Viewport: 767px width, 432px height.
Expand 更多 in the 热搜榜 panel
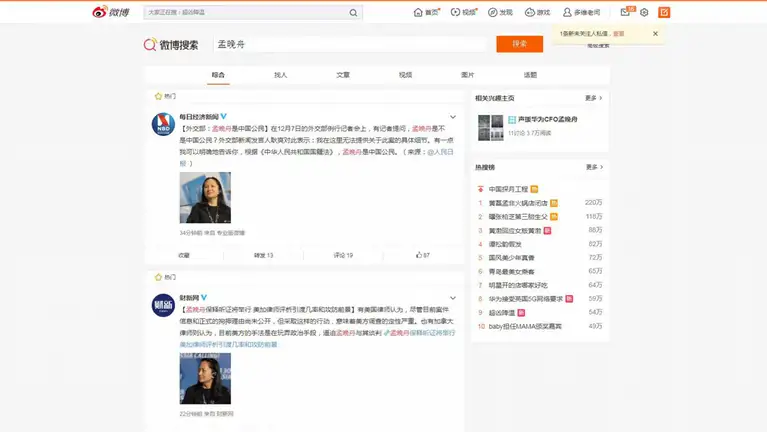pyautogui.click(x=593, y=167)
